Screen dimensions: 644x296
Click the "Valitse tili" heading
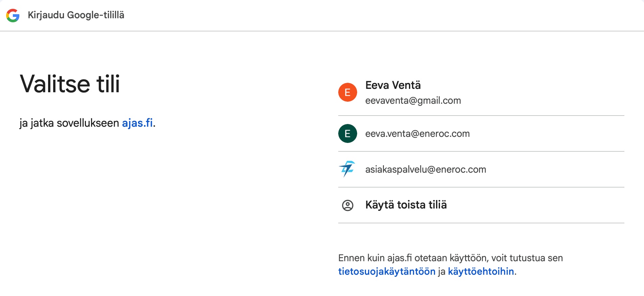click(x=70, y=84)
